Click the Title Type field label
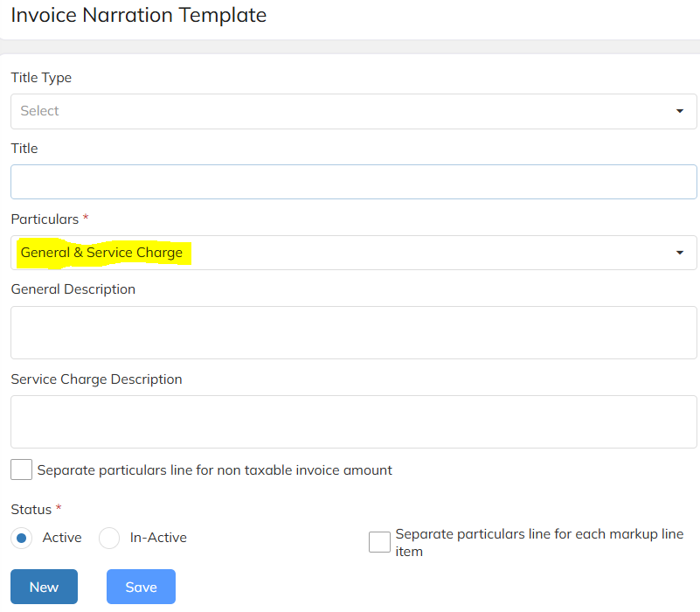 (41, 78)
